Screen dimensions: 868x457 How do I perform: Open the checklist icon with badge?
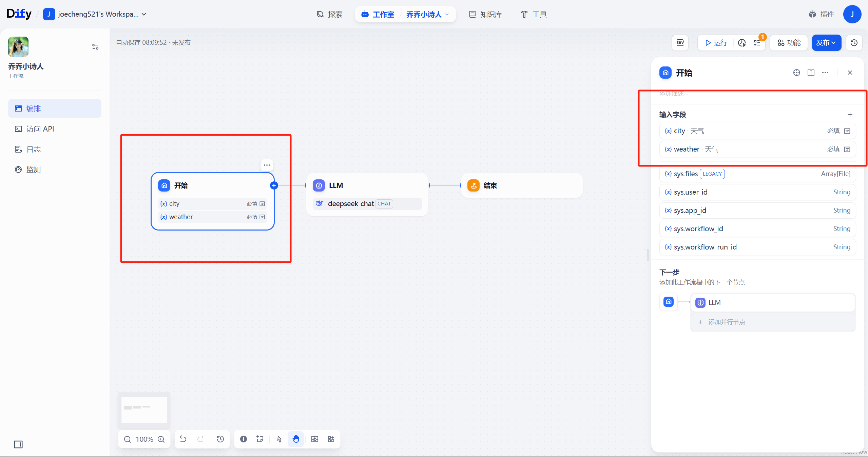click(x=757, y=43)
